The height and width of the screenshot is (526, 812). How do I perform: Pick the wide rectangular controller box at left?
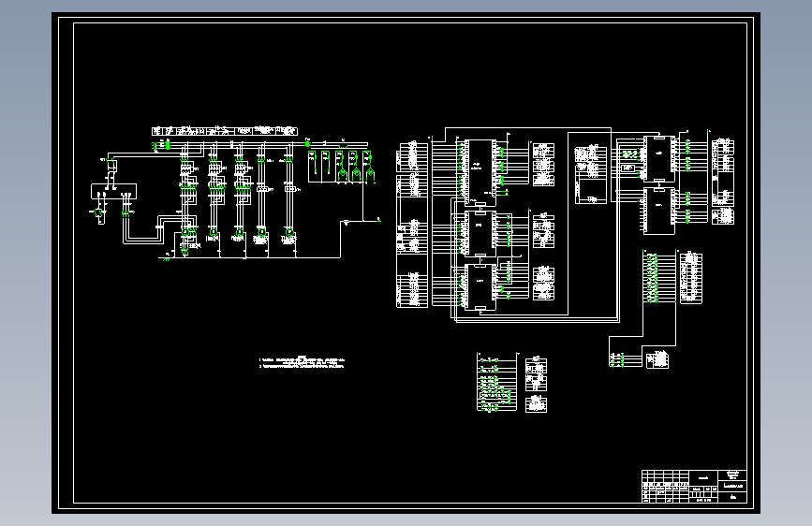click(x=114, y=191)
